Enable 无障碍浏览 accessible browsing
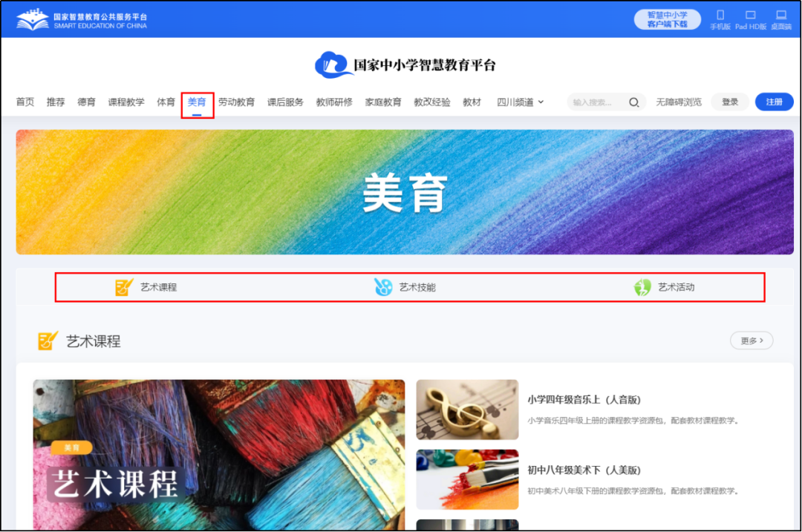802x532 pixels. click(x=679, y=102)
